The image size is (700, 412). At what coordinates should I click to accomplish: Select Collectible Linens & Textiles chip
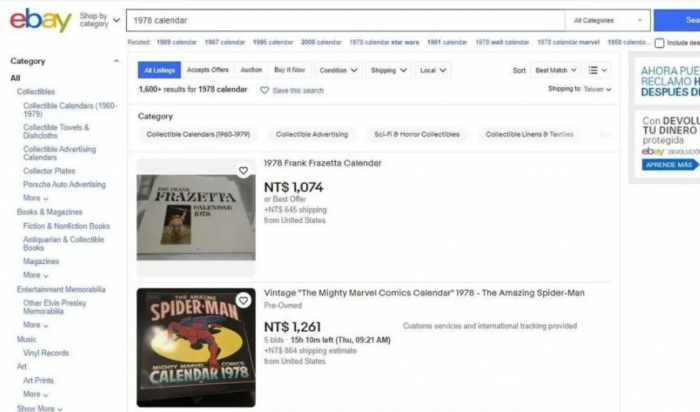(529, 134)
